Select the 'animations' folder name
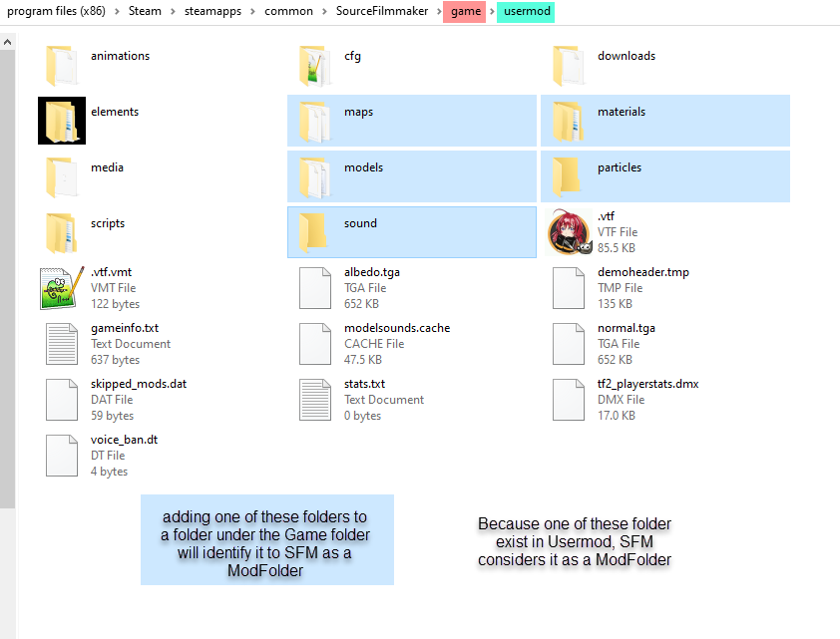840x639 pixels. pos(120,56)
